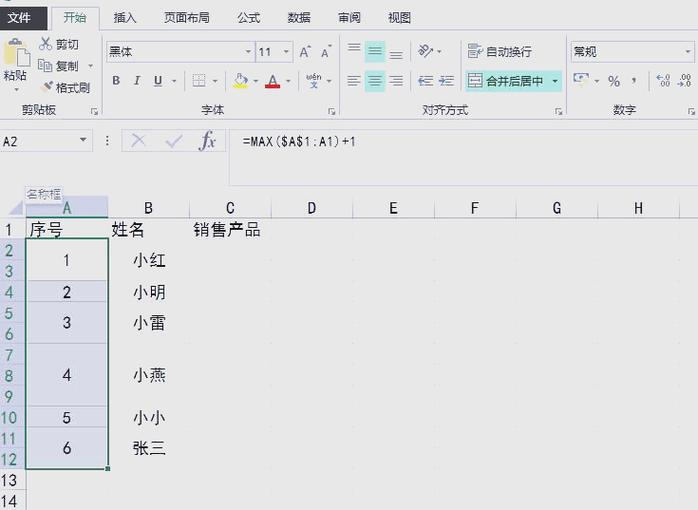Screen dimensions: 698x510
Task: Toggle middle vertical alignment
Action: click(375, 52)
